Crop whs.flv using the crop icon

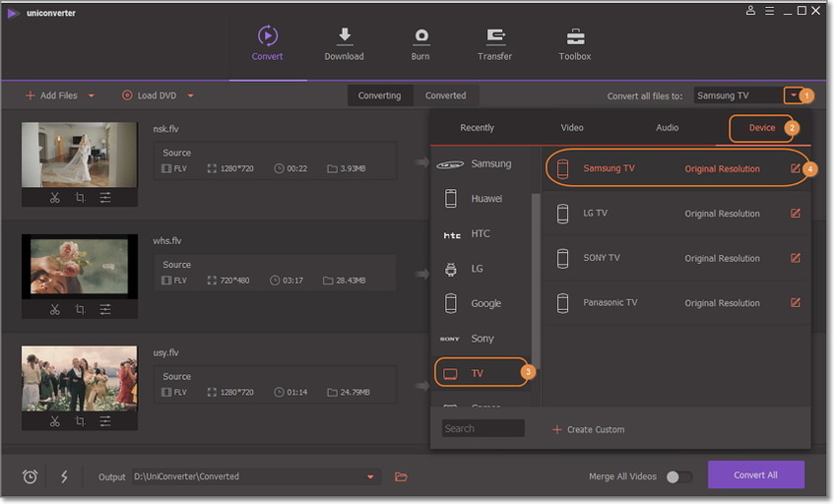[x=80, y=309]
